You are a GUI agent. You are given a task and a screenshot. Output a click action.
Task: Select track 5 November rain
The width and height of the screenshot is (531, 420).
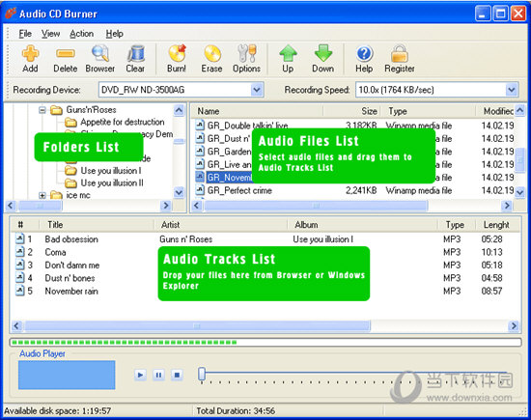[71, 291]
